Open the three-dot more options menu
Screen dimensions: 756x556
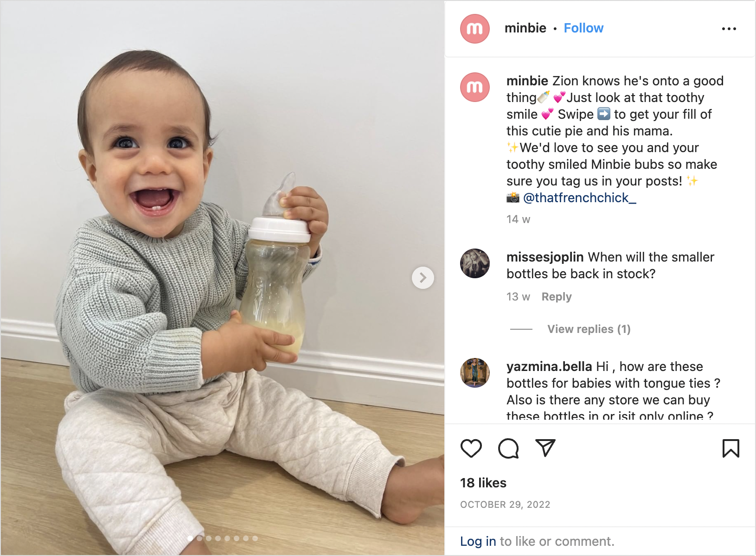[729, 29]
